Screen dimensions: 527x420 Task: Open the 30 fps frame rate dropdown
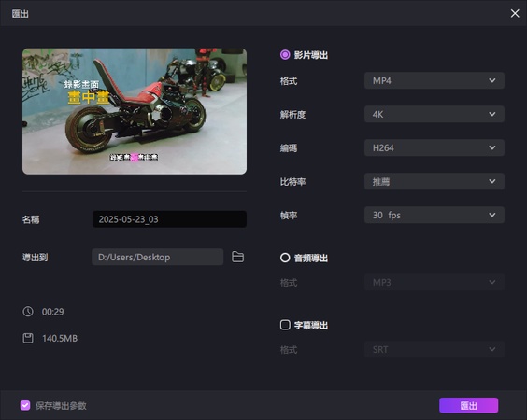tap(434, 215)
